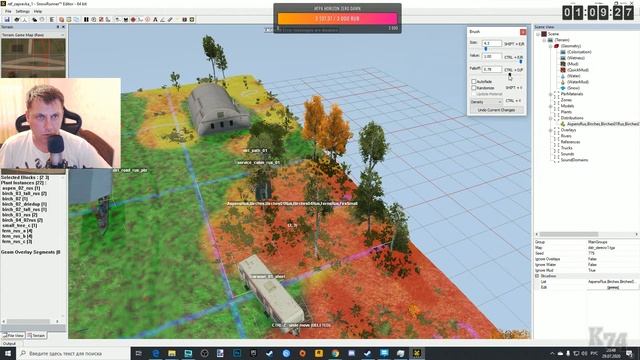Open File Explorer from the taskbar
This screenshot has height=360, width=640.
click(x=172, y=353)
